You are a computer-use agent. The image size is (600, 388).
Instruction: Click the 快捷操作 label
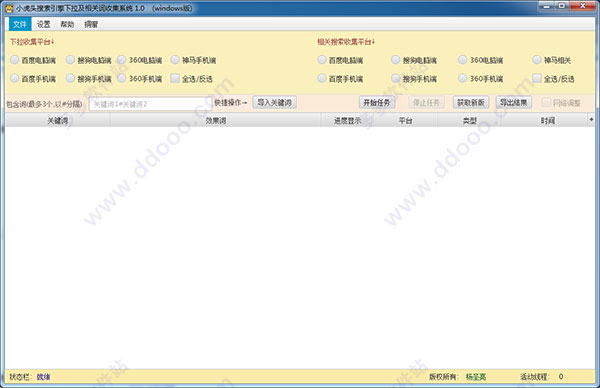pos(231,103)
